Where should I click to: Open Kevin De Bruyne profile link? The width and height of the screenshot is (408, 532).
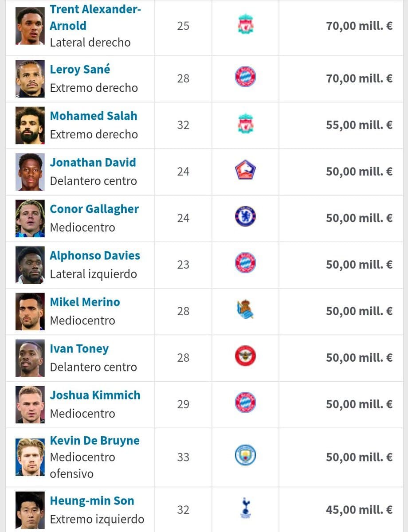[94, 441]
